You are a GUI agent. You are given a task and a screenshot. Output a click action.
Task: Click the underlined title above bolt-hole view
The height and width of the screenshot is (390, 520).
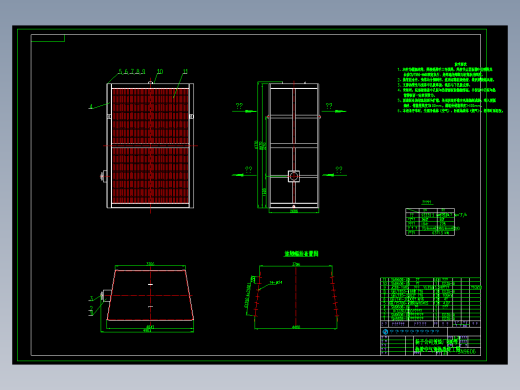(x=301, y=254)
